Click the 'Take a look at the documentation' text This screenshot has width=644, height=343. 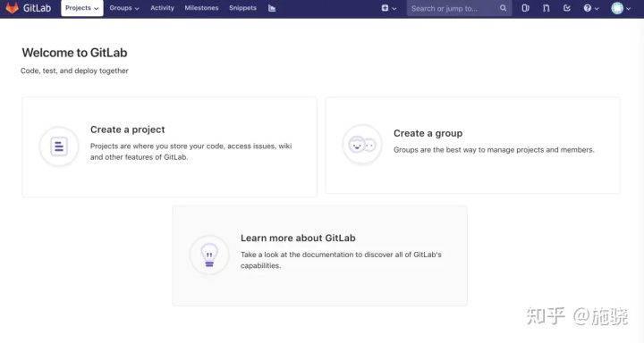(x=341, y=260)
